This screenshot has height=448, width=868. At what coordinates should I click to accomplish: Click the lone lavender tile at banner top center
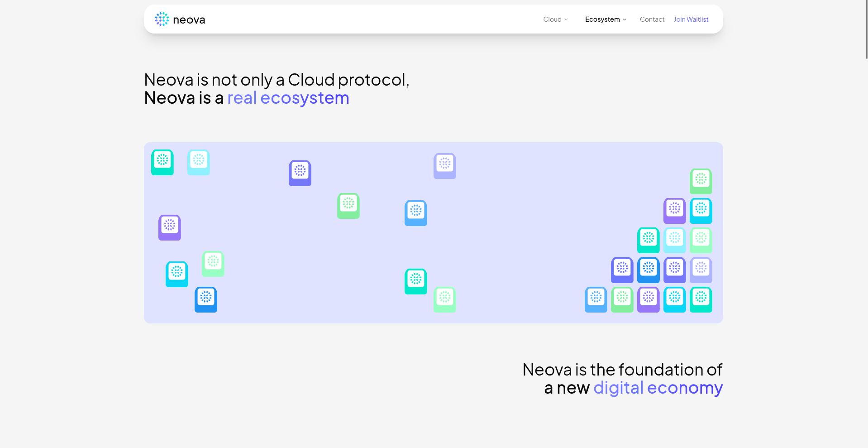click(x=445, y=166)
